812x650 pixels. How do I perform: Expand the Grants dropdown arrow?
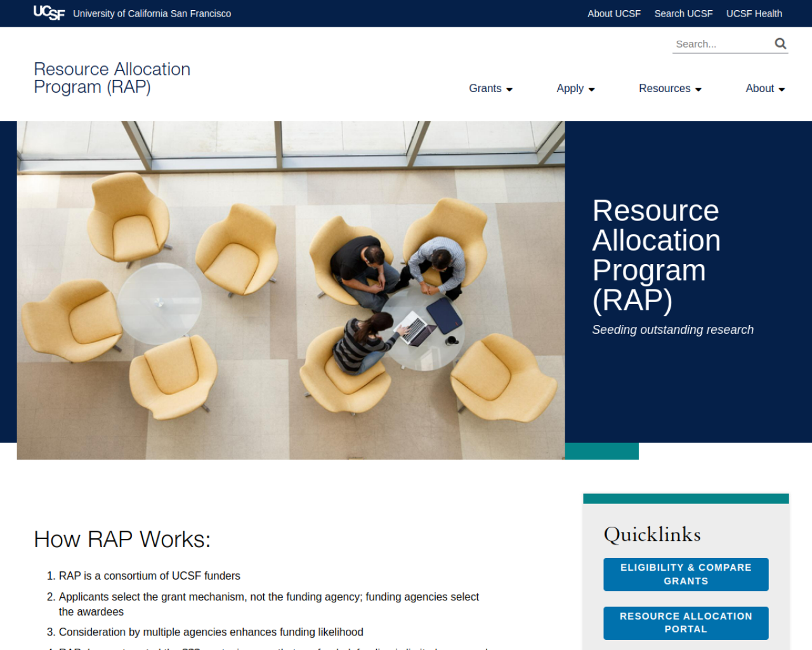[509, 90]
